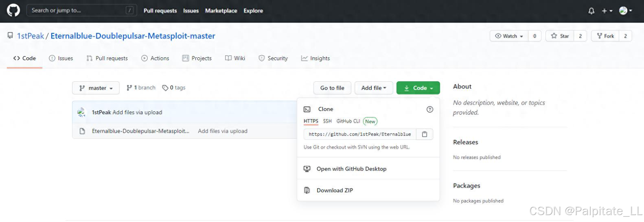
Task: Expand the Add file dropdown
Action: [x=374, y=88]
